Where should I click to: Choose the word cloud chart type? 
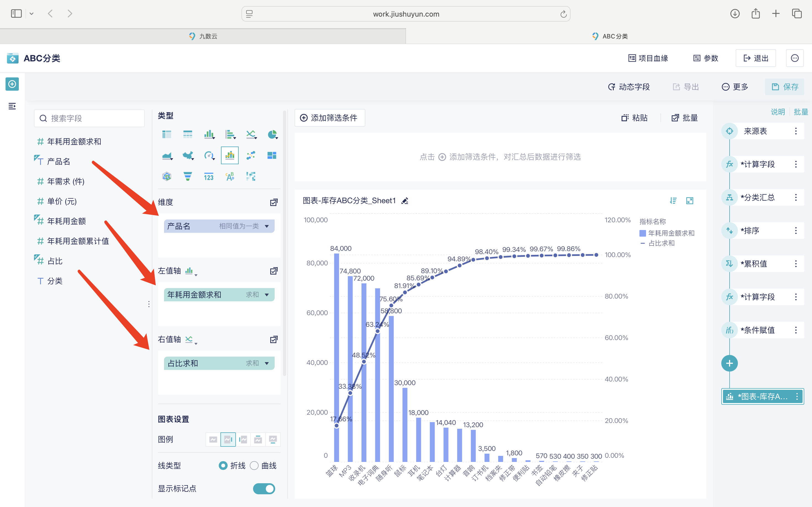click(x=230, y=176)
